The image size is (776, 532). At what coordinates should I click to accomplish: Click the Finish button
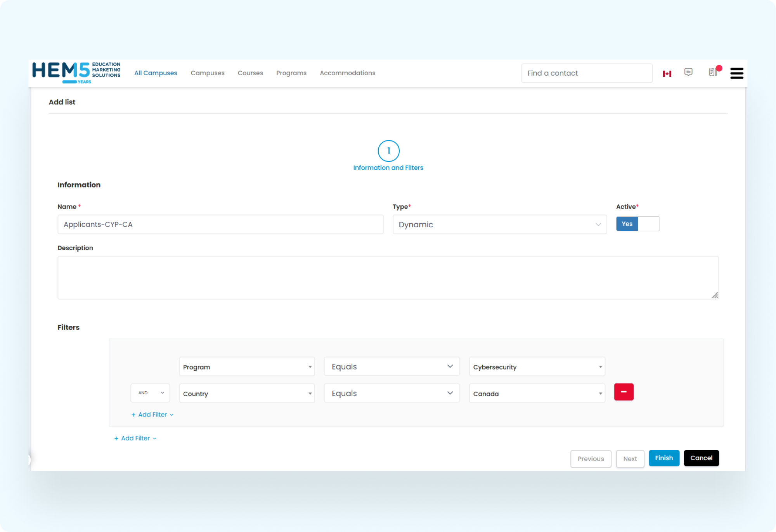664,458
